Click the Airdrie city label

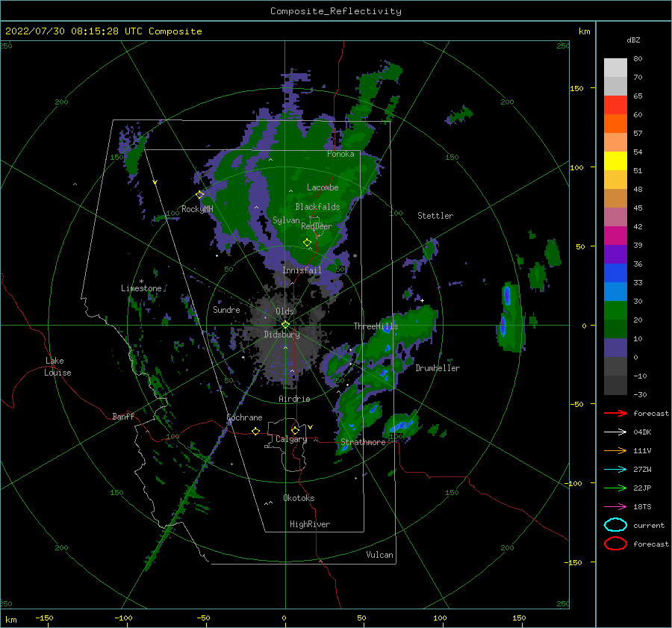click(294, 399)
